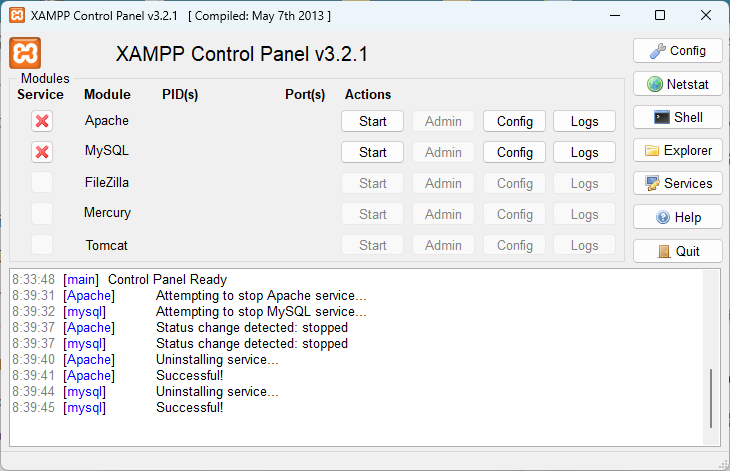Open the Shell terminal button
The image size is (730, 471).
(x=677, y=117)
